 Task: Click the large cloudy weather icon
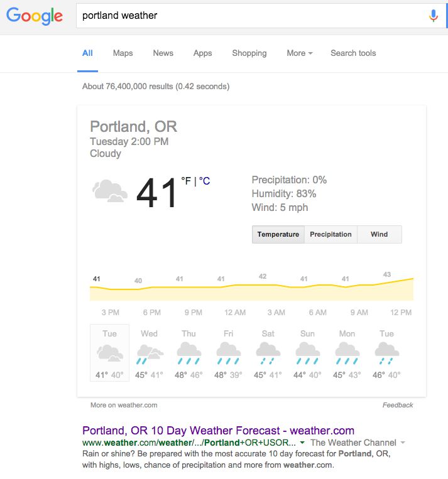click(x=110, y=191)
